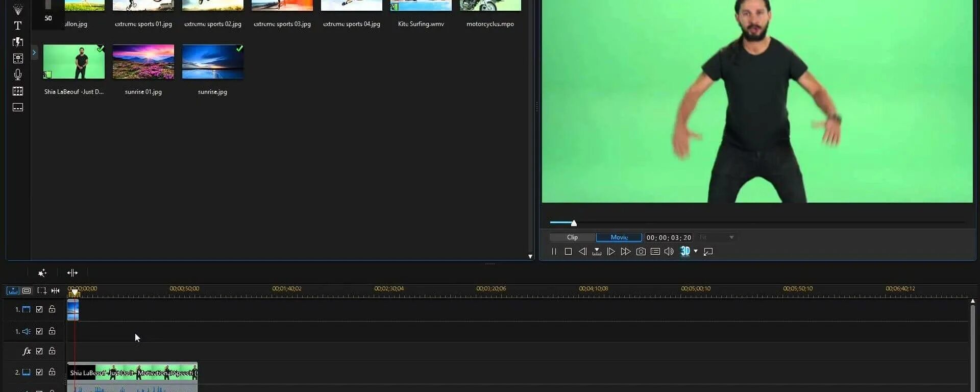The width and height of the screenshot is (980, 392).
Task: Open the Audio Mixing Room icon
Action: (x=18, y=58)
